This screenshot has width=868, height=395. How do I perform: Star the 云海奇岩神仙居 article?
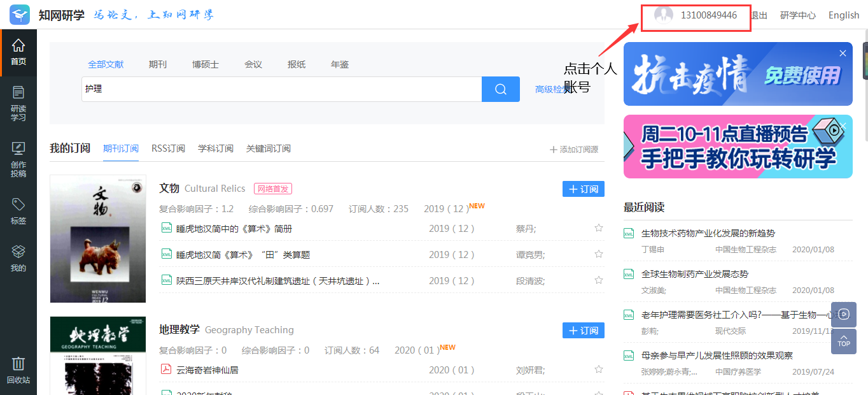(598, 370)
